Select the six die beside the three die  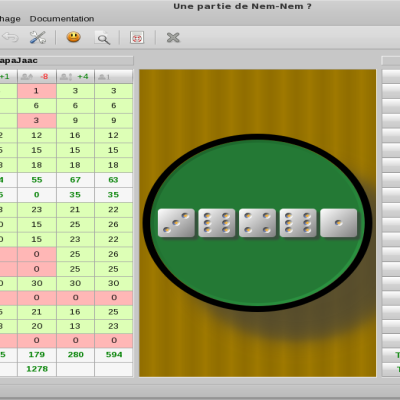click(217, 223)
